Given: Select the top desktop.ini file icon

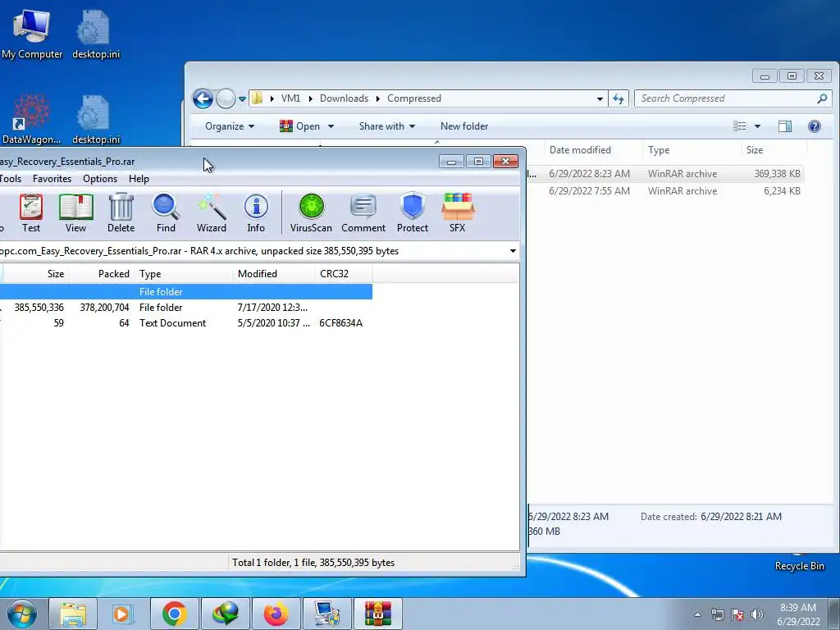Looking at the screenshot, I should [96, 33].
